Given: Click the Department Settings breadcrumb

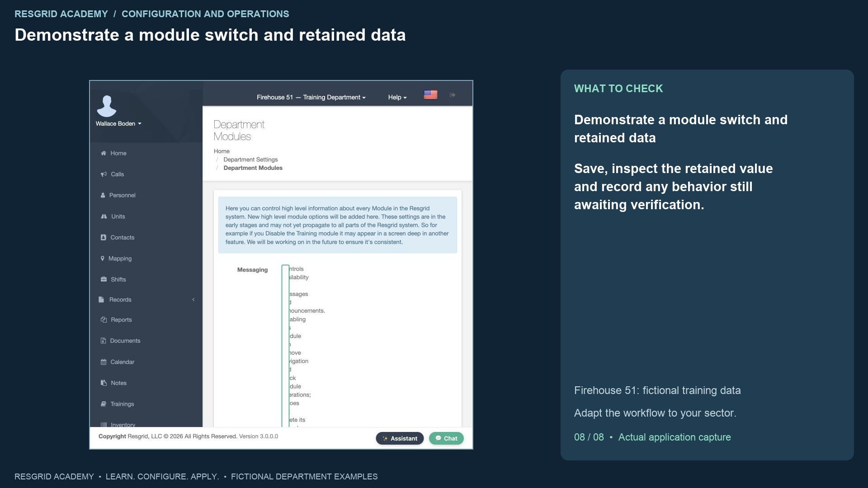Looking at the screenshot, I should click(250, 160).
